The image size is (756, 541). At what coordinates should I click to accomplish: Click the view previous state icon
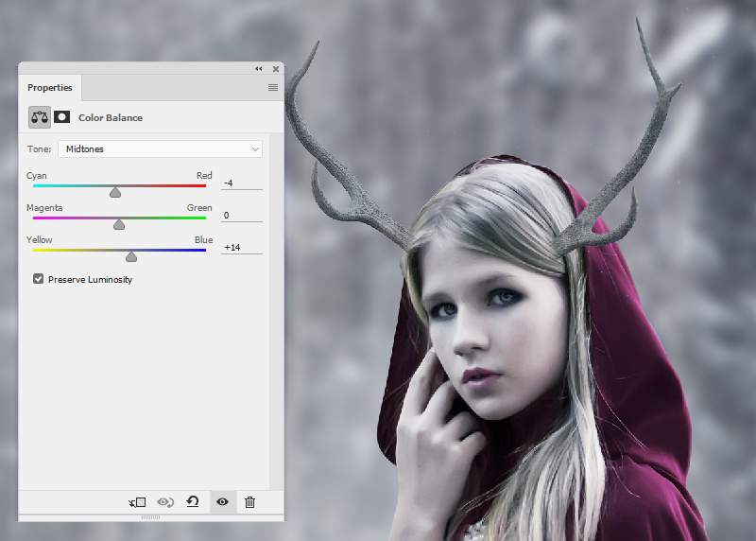pos(165,502)
